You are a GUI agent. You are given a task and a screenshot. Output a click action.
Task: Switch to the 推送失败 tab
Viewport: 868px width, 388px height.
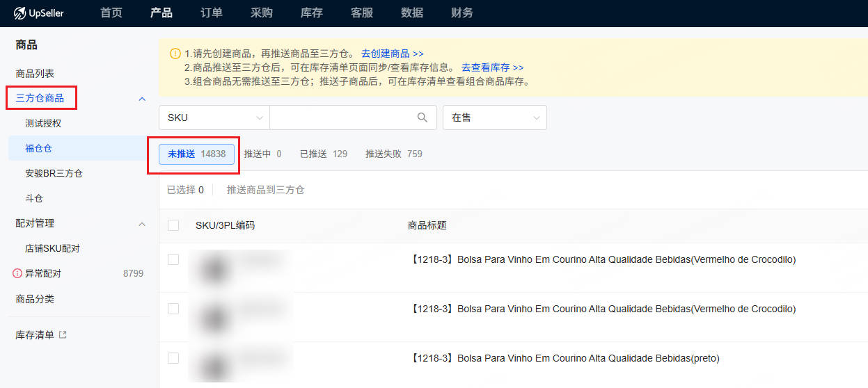click(393, 154)
